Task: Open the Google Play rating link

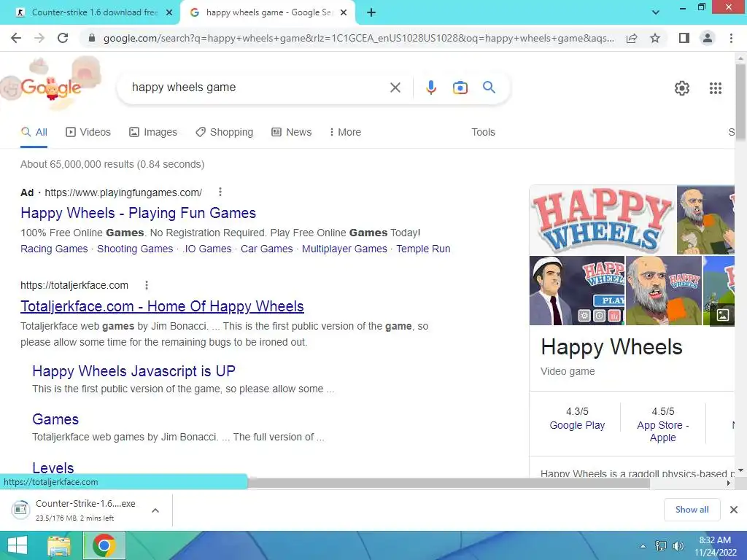Action: (x=577, y=425)
